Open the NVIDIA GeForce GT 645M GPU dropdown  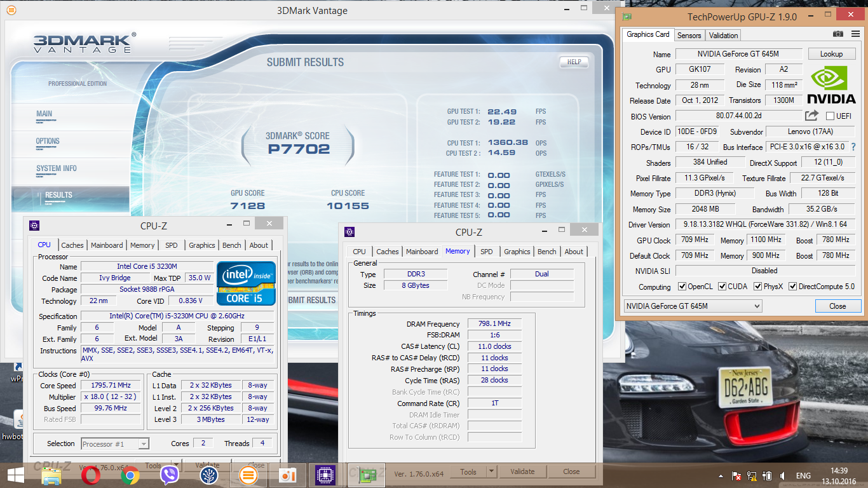693,306
